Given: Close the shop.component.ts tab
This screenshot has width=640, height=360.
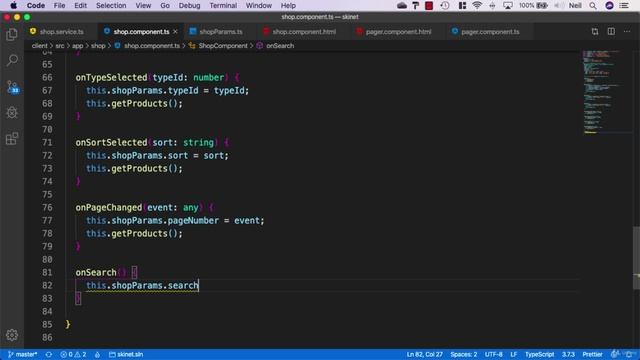Looking at the screenshot, I should (176, 31).
